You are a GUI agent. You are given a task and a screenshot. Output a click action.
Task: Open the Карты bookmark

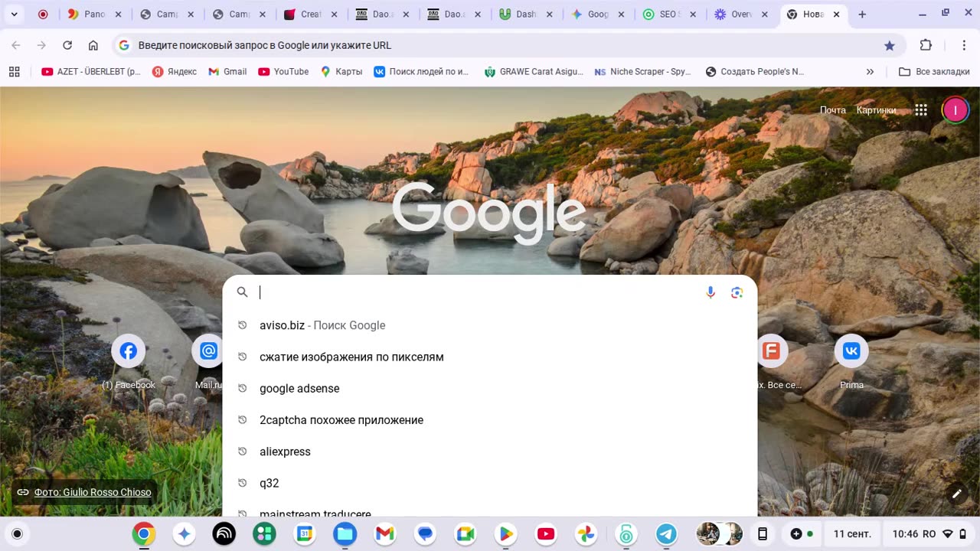341,72
